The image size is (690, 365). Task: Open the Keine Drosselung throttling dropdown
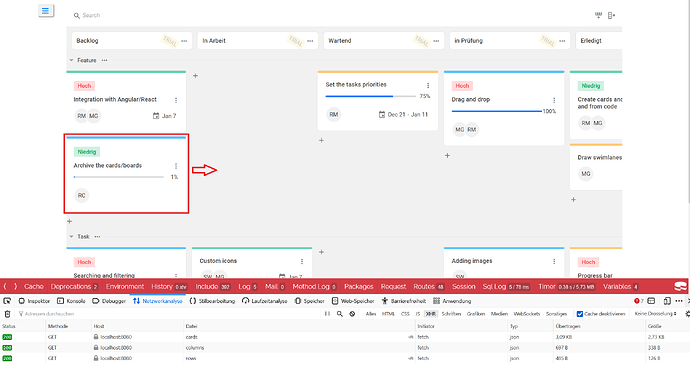pyautogui.click(x=655, y=314)
